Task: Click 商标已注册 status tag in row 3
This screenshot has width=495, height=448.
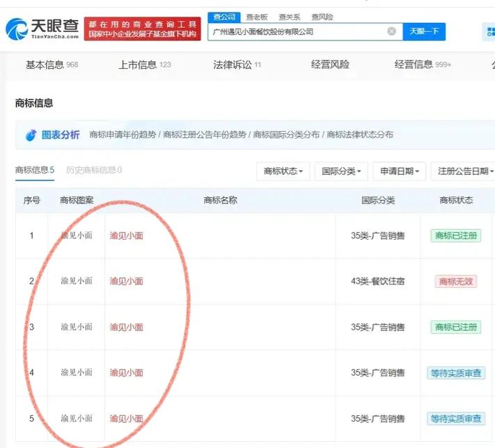Action: tap(456, 327)
